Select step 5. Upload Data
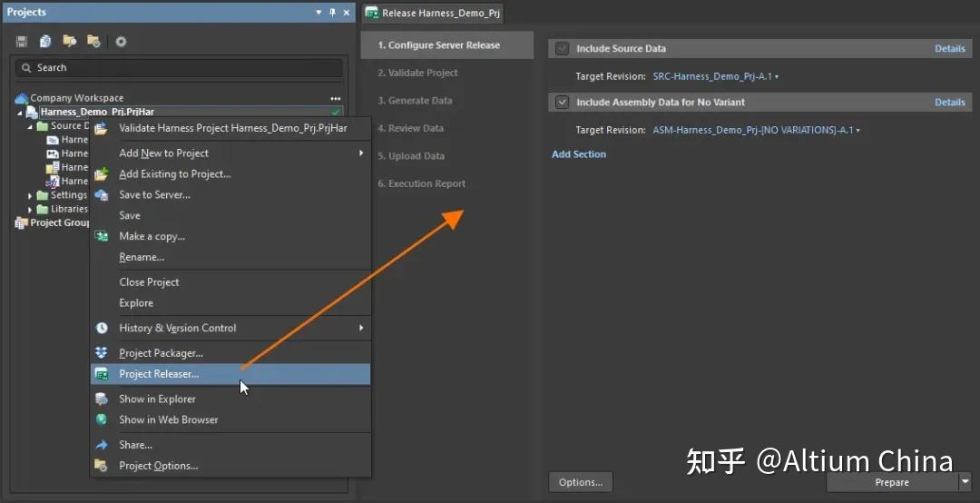Image resolution: width=980 pixels, height=503 pixels. click(446, 156)
